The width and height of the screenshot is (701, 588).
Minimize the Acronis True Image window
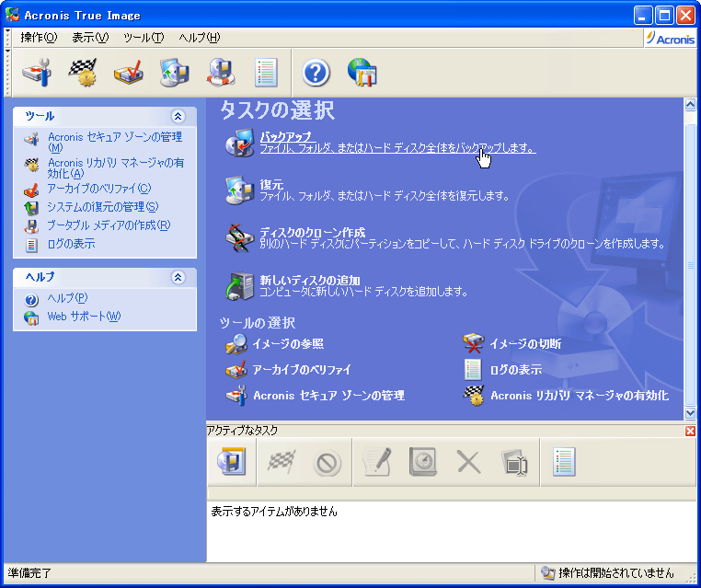tap(643, 16)
